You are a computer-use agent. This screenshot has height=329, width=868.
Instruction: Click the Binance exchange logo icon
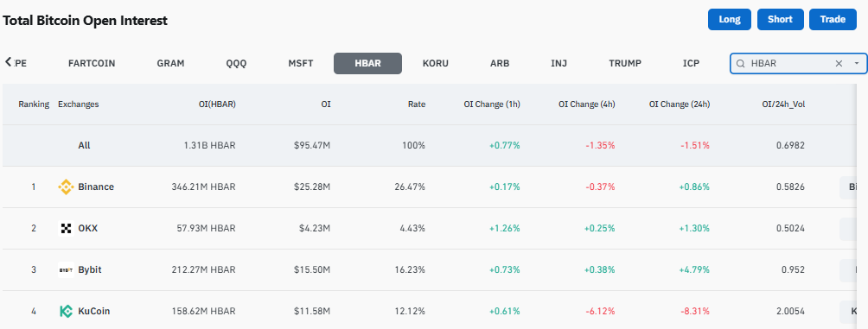tap(66, 187)
